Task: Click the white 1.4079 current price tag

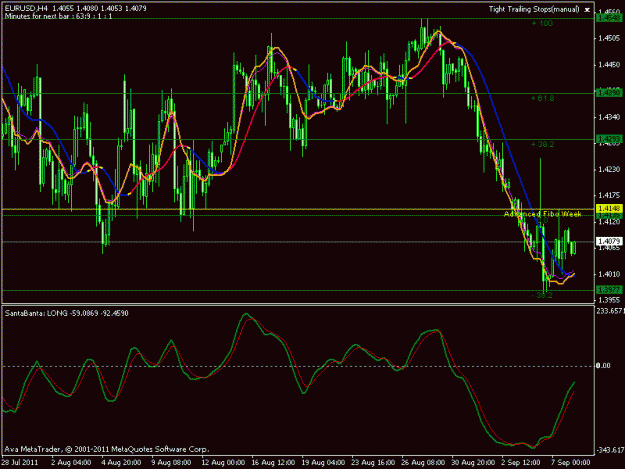Action: 609,241
